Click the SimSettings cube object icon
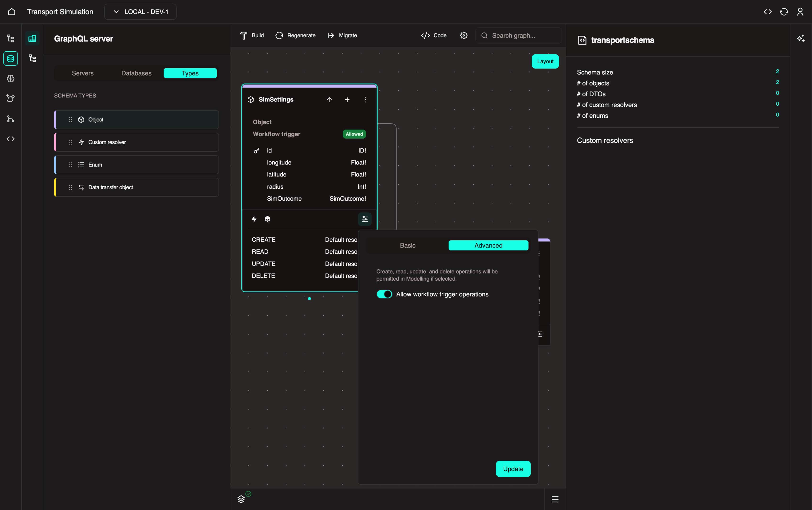The image size is (812, 510). pyautogui.click(x=251, y=100)
